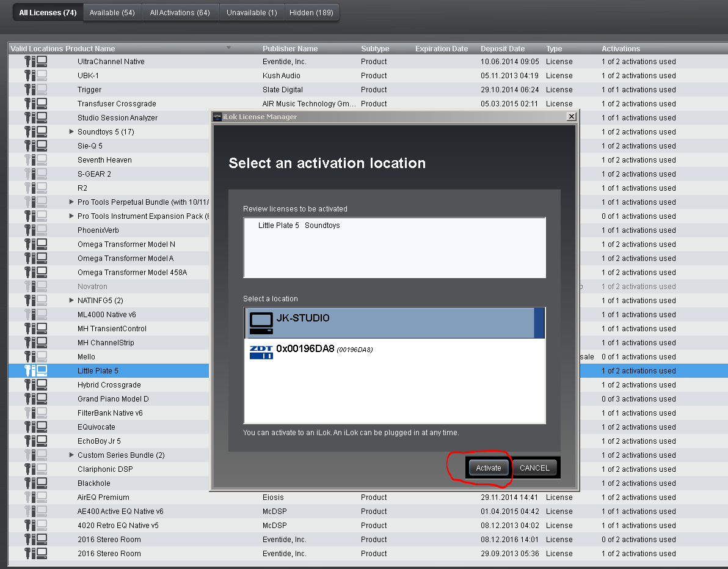The image size is (728, 569).
Task: Click location icon for S-GEAR 2
Action: (36, 174)
